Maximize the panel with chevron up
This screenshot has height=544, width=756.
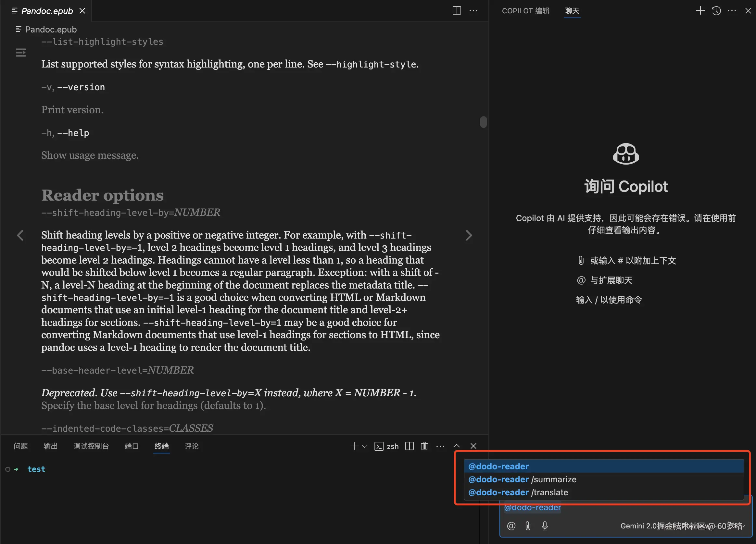coord(457,446)
